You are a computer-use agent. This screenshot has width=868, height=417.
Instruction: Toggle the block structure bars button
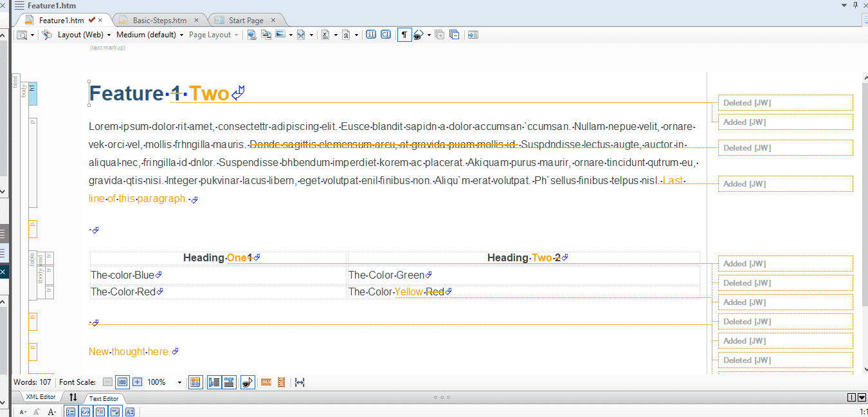(214, 382)
